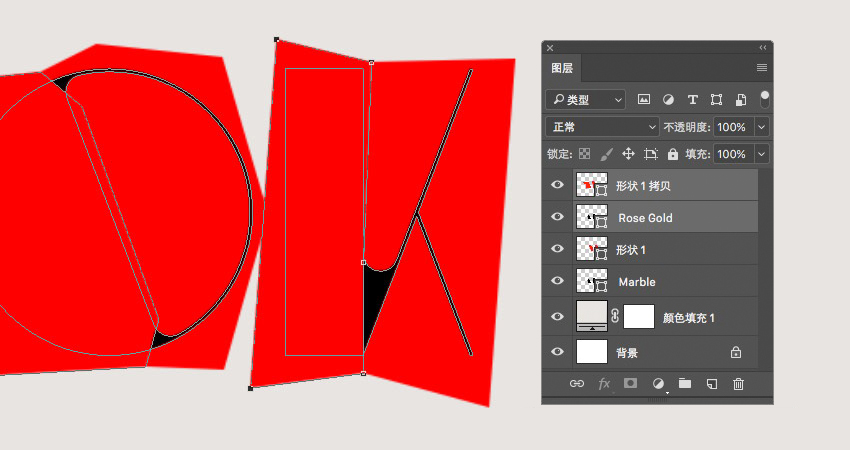Add a layer mask icon
The image size is (850, 450).
[x=630, y=383]
